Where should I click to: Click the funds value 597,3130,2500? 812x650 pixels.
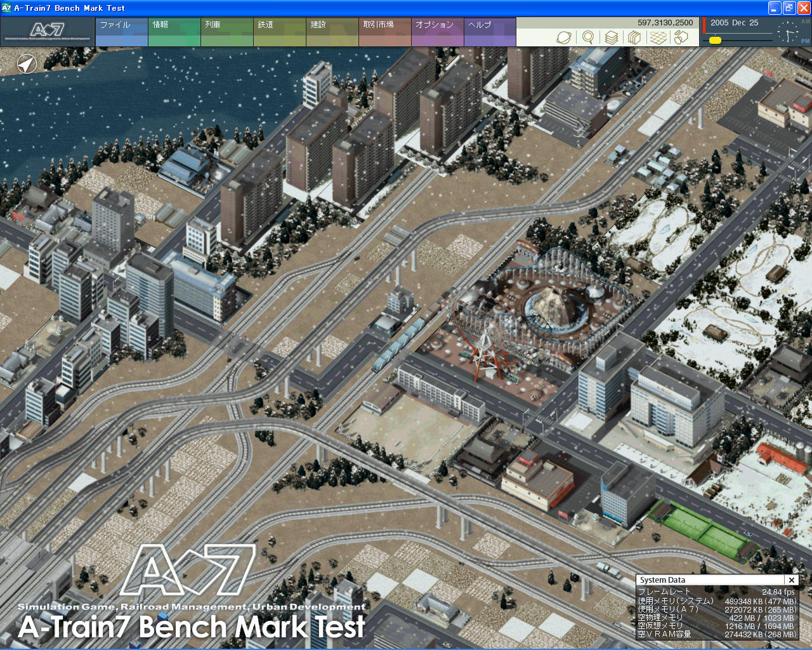665,23
